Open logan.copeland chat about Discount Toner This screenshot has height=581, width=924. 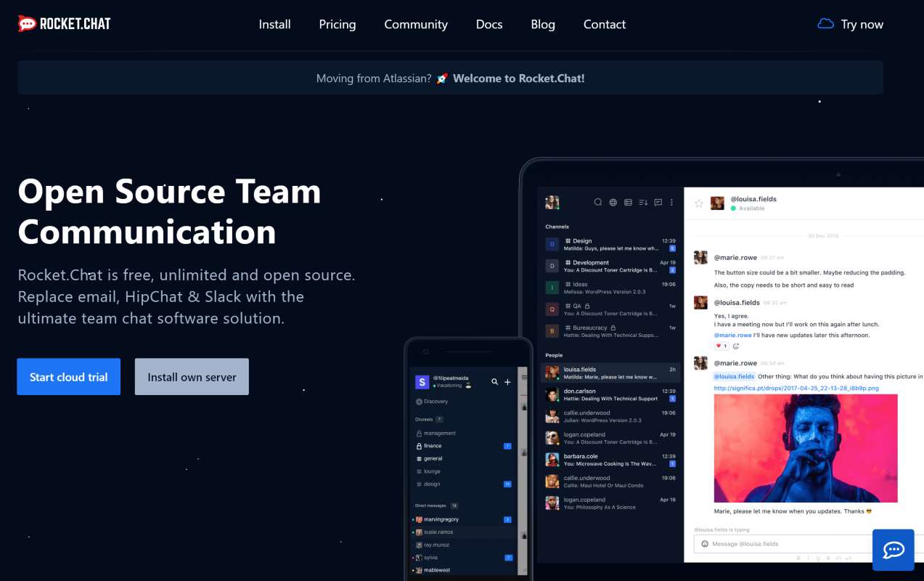(x=611, y=438)
